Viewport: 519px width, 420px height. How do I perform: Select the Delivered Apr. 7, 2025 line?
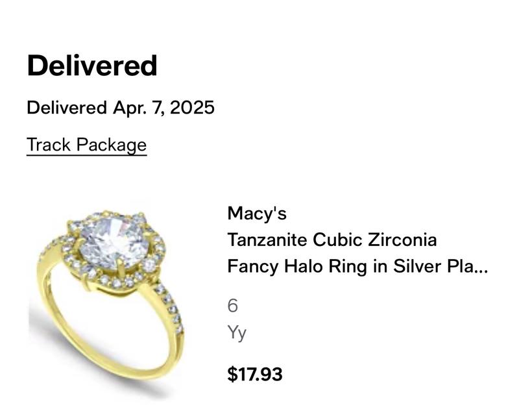pyautogui.click(x=121, y=108)
